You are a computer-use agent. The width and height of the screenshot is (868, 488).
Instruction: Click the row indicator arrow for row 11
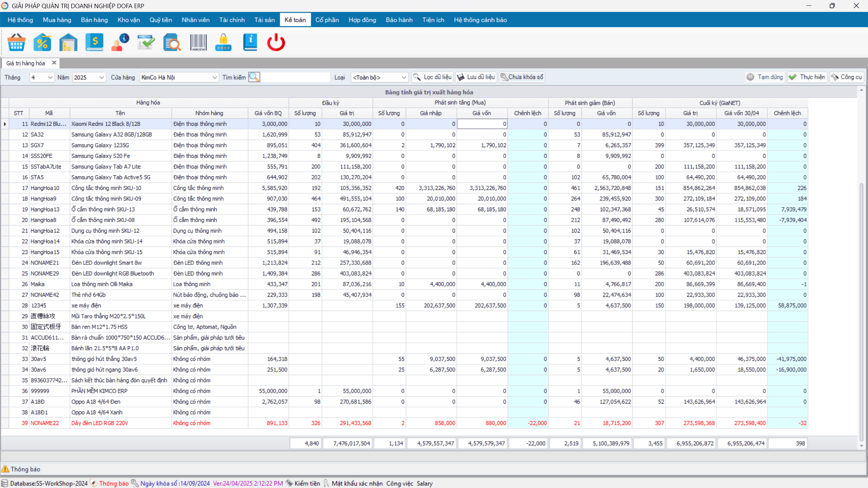[5, 124]
